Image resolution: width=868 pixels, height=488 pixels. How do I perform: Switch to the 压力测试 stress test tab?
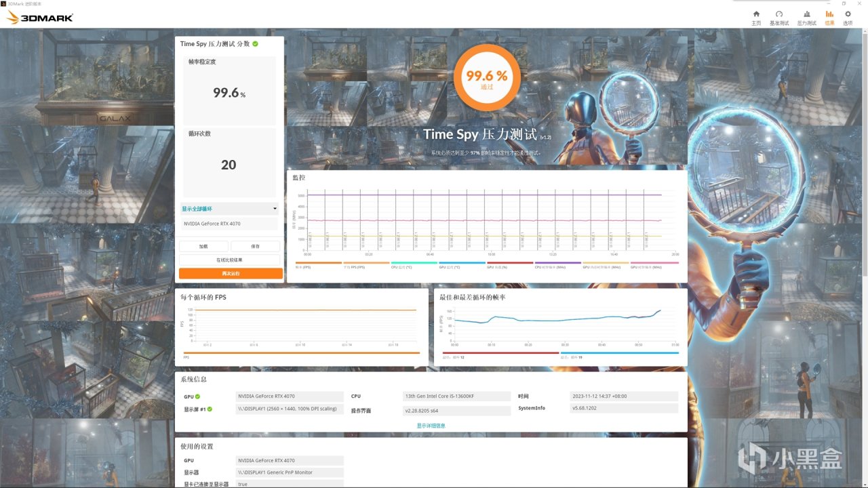pos(806,18)
